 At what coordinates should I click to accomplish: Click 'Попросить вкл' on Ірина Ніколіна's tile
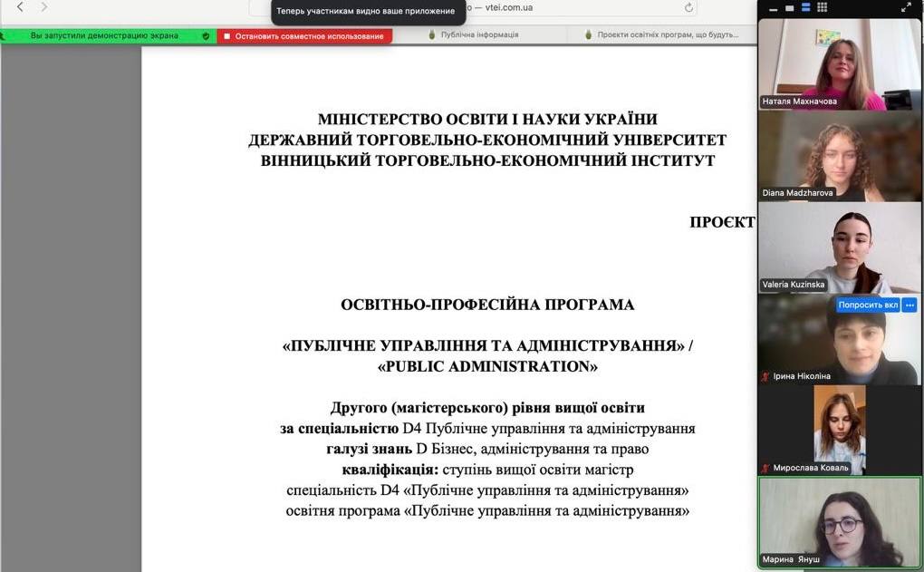pos(868,305)
